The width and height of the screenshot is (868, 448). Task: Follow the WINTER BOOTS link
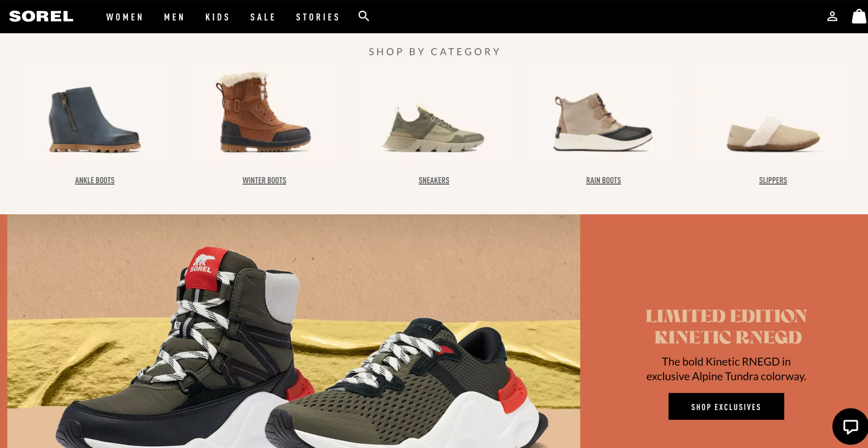[264, 180]
